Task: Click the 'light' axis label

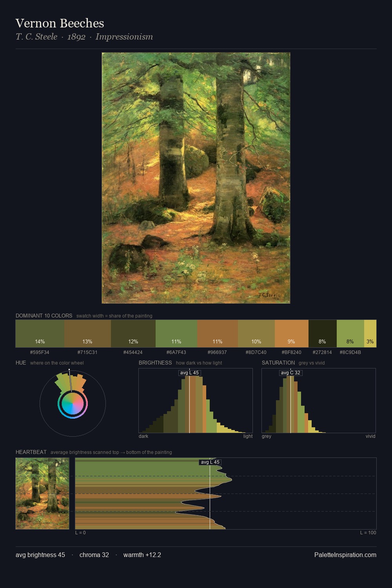Action: (248, 436)
